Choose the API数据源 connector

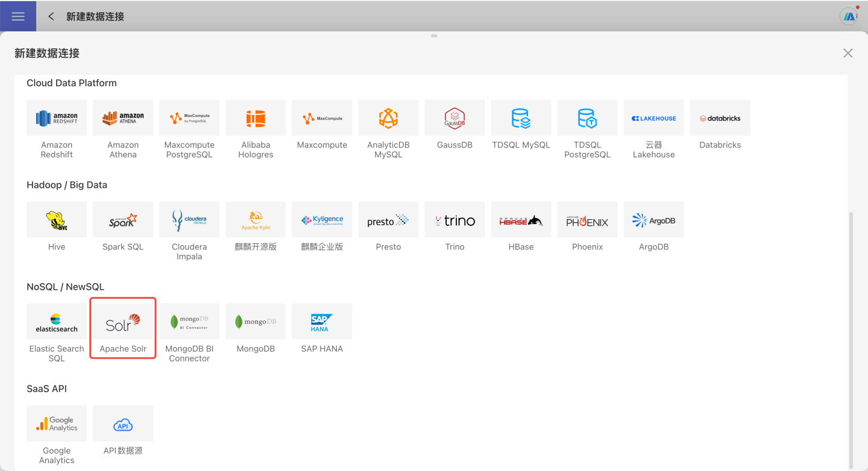[123, 424]
